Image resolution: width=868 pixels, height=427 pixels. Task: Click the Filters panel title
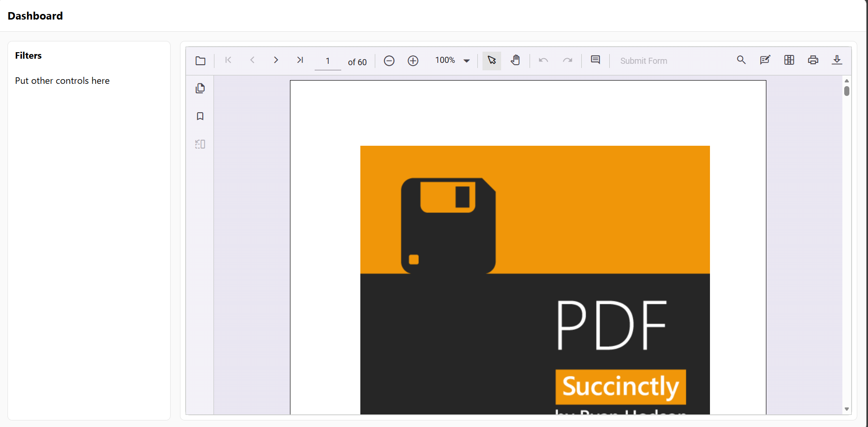click(28, 55)
